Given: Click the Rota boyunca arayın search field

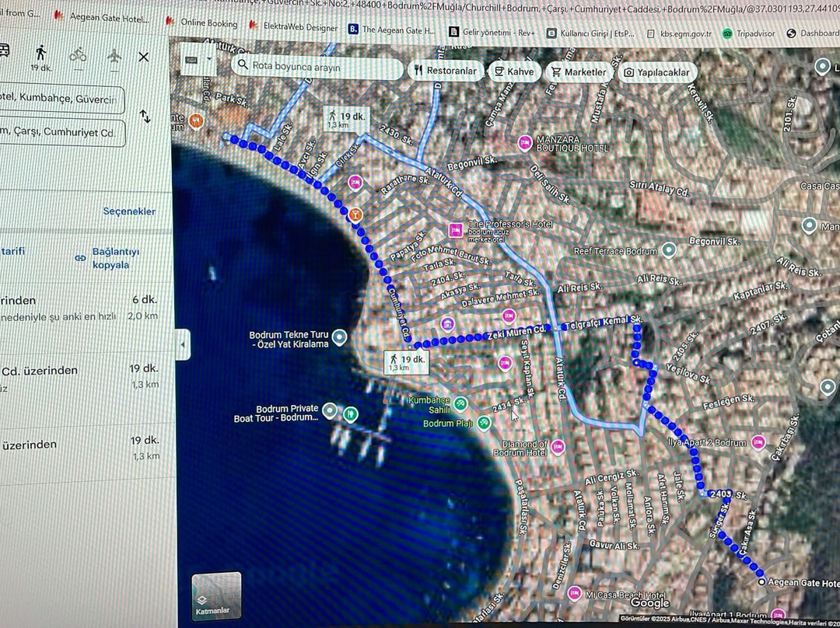Looking at the screenshot, I should click(319, 66).
